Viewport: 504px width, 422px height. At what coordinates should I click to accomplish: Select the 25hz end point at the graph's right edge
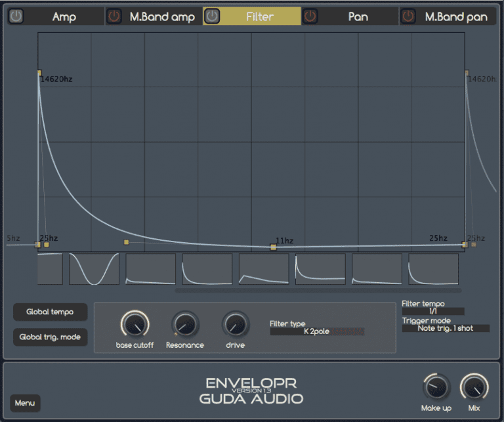click(x=465, y=245)
